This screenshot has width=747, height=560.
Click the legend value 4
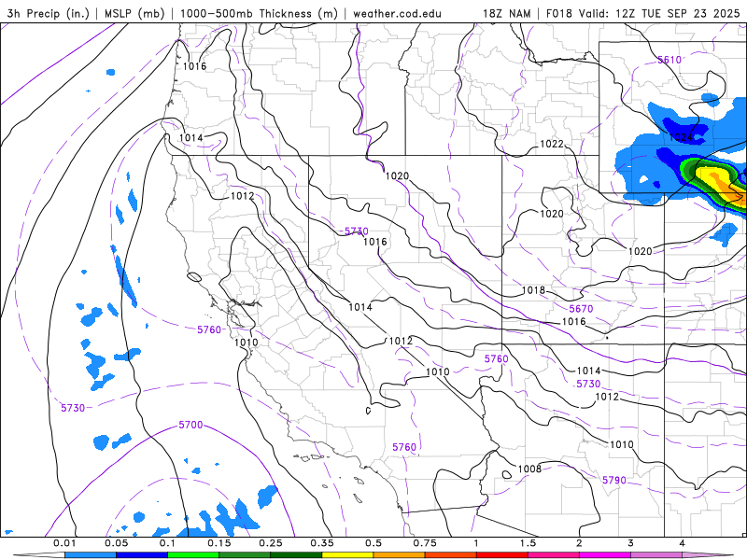tap(683, 543)
